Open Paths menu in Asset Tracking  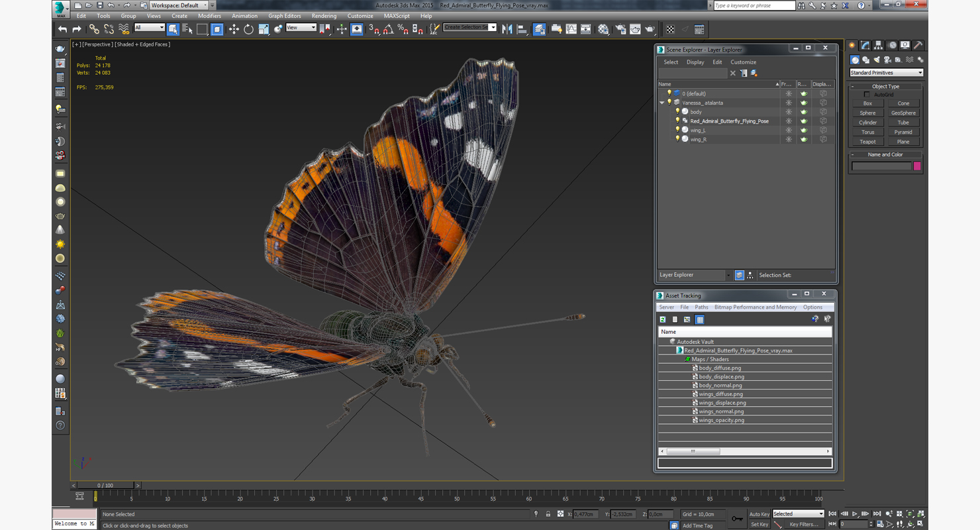[701, 307]
